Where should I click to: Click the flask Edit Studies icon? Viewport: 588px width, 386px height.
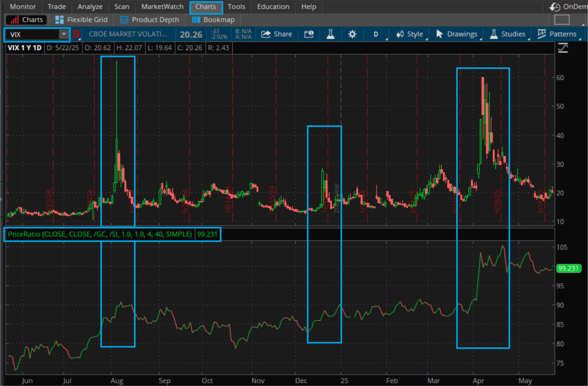330,34
